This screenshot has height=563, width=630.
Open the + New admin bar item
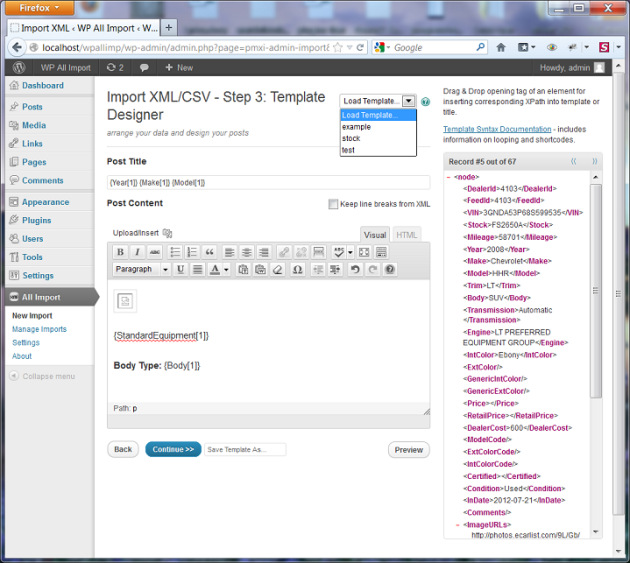pyautogui.click(x=179, y=68)
